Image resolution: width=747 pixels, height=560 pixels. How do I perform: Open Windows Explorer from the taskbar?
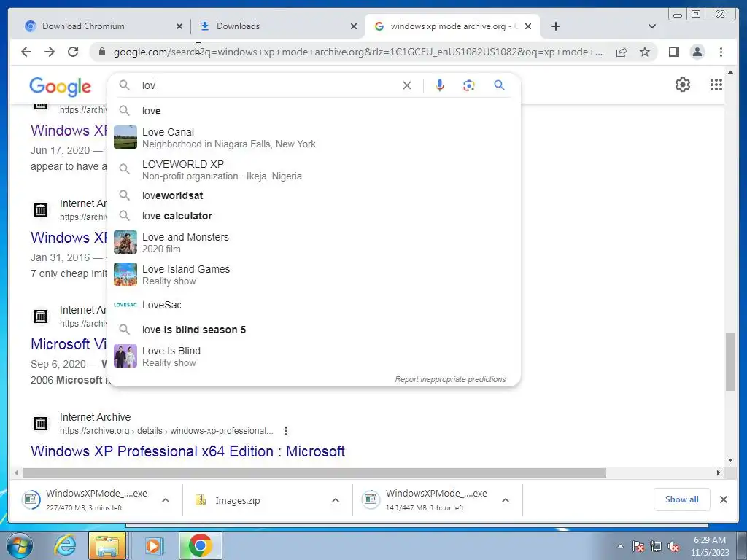pos(107,545)
